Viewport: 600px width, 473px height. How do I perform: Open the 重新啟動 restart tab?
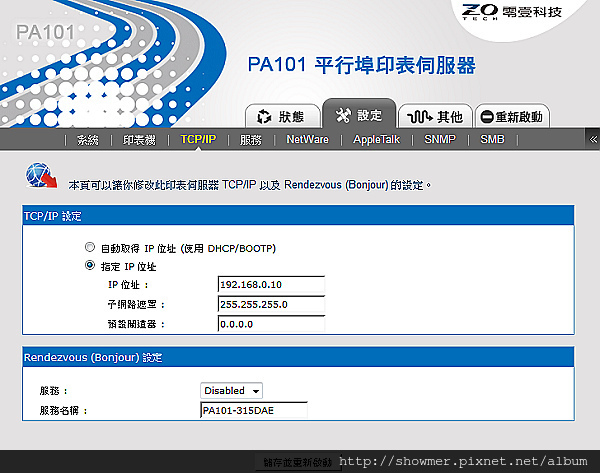pos(512,116)
